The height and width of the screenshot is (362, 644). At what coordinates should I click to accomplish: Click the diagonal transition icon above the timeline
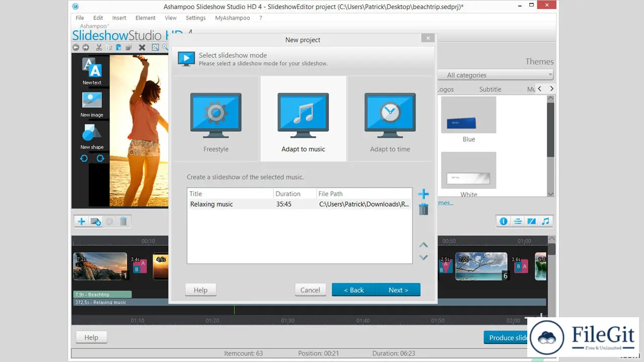(x=531, y=221)
